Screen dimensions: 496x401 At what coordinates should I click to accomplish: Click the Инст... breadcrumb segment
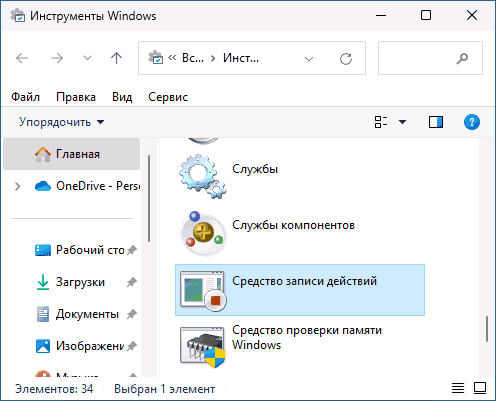click(x=241, y=58)
